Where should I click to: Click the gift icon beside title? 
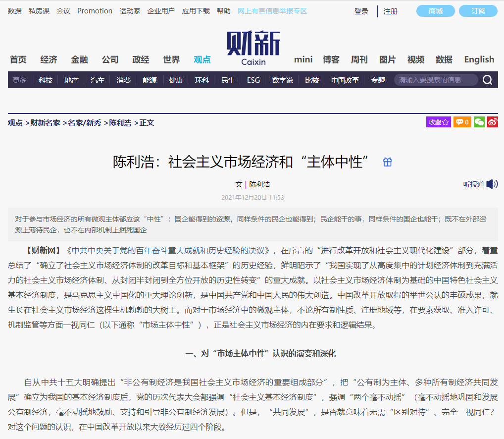tap(387, 162)
